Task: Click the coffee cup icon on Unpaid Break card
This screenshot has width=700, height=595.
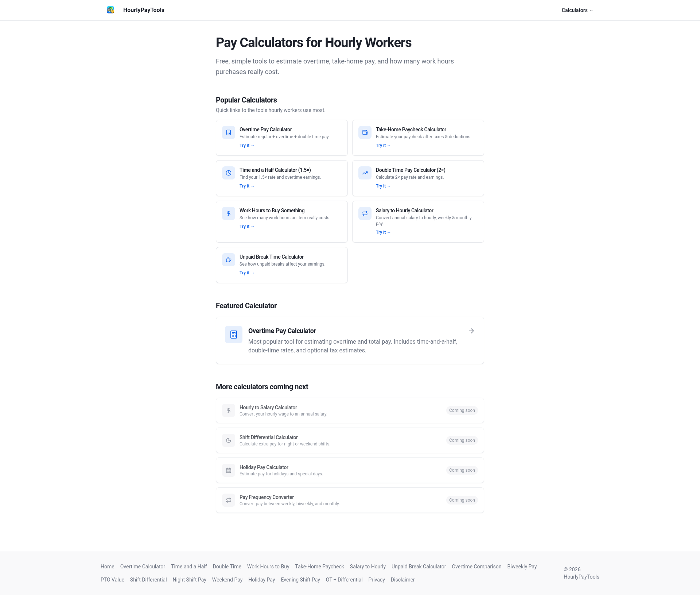Action: coord(229,260)
